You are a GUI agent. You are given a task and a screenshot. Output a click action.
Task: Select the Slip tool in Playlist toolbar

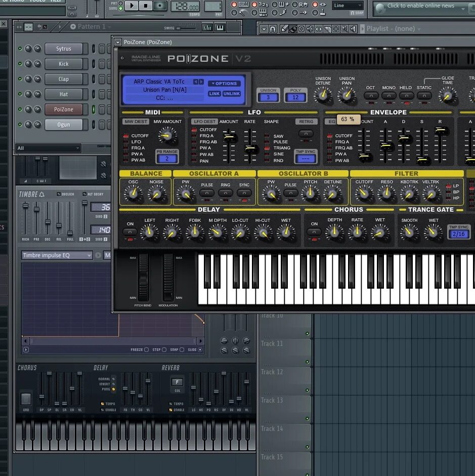coord(319,29)
